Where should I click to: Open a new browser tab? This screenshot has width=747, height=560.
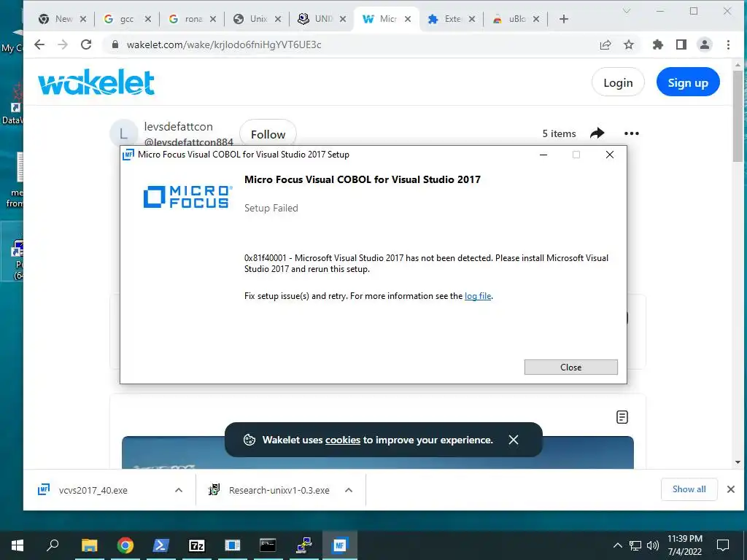click(564, 19)
